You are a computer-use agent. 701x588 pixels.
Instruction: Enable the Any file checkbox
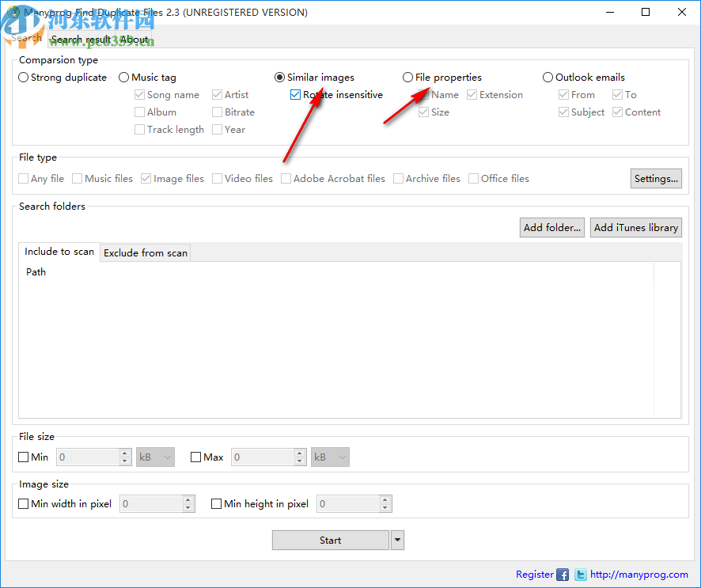point(23,178)
